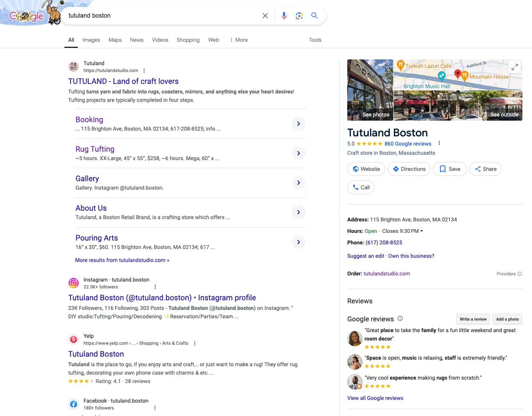Click the Google reviews info icon
The width and height of the screenshot is (532, 416).
click(x=400, y=318)
